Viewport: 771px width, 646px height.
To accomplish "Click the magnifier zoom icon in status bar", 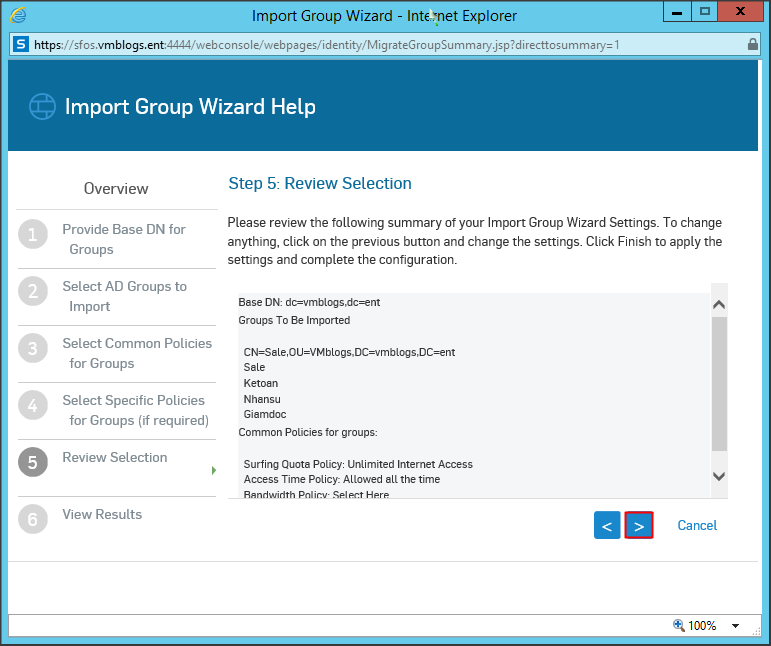I will coord(679,625).
